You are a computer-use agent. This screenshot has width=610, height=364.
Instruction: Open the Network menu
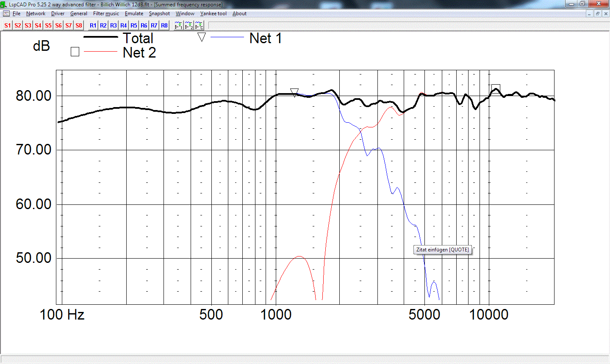click(x=36, y=14)
